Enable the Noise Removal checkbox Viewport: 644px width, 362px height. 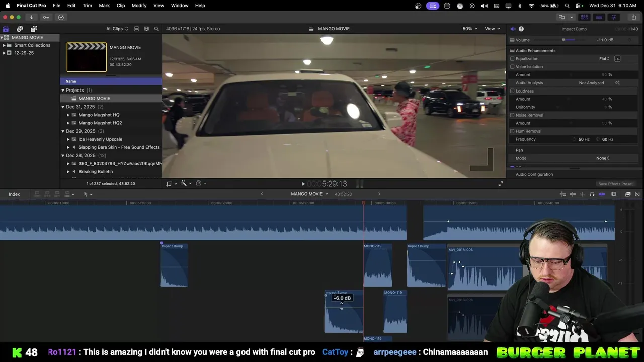pyautogui.click(x=512, y=115)
